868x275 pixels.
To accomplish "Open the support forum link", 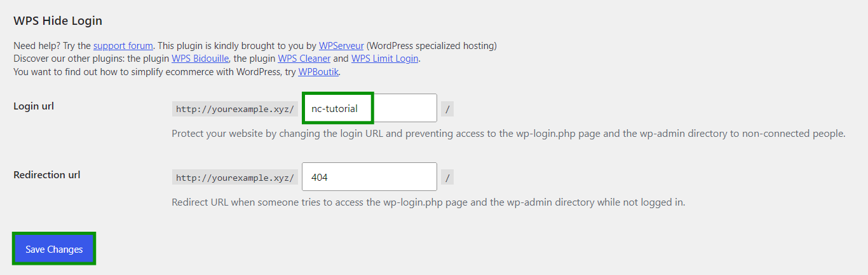I will 123,46.
